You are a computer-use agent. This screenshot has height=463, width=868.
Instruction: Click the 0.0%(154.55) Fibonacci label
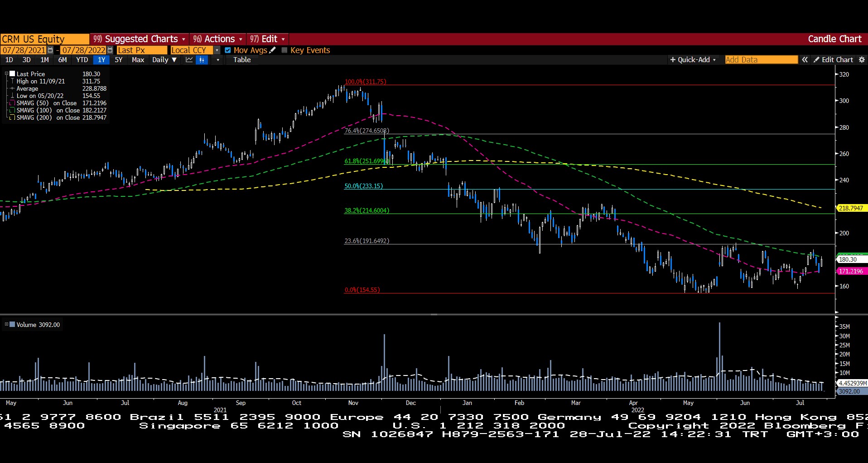click(x=362, y=290)
